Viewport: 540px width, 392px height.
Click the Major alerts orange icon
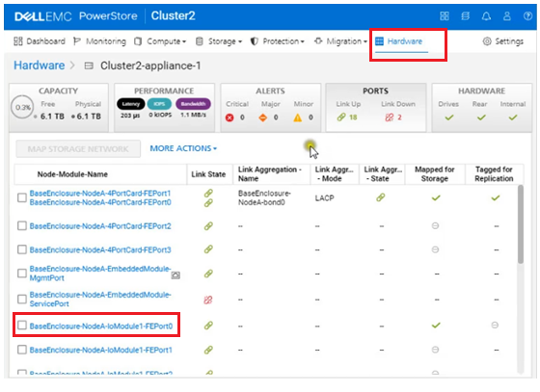click(262, 118)
